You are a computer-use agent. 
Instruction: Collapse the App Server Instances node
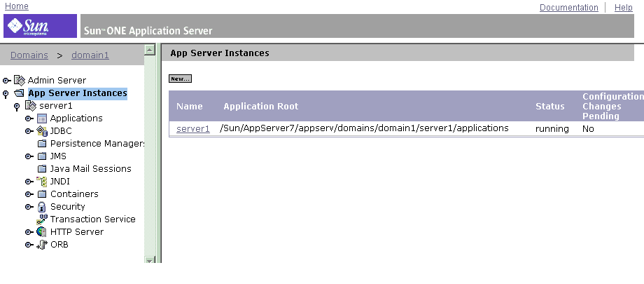pos(6,94)
